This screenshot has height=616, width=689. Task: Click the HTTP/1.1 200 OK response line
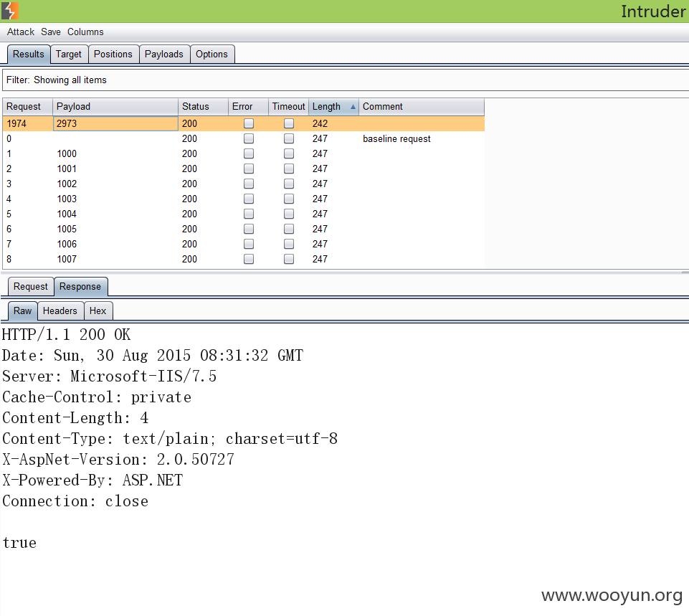click(67, 335)
